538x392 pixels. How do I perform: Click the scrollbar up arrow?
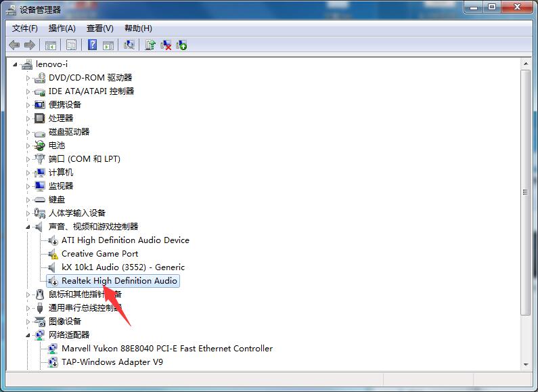[525, 64]
